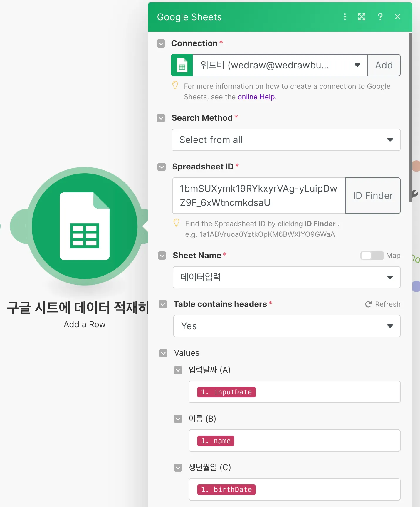Click the Spreadsheet ID input field

(x=259, y=196)
